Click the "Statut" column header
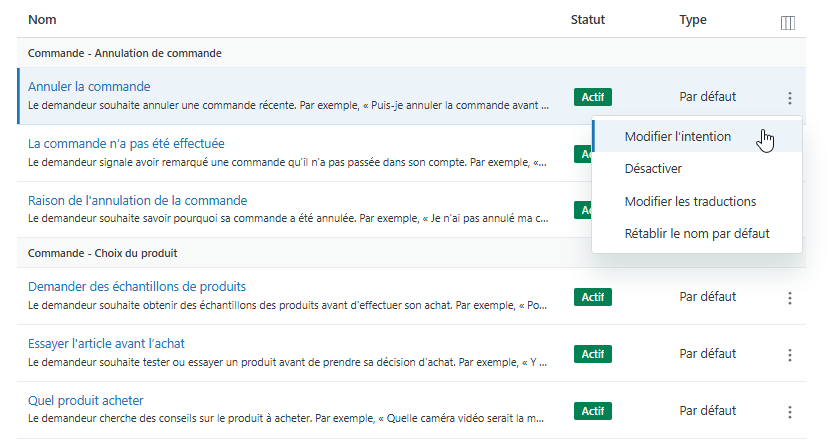Viewport: 831px width, 441px height. coord(587,20)
